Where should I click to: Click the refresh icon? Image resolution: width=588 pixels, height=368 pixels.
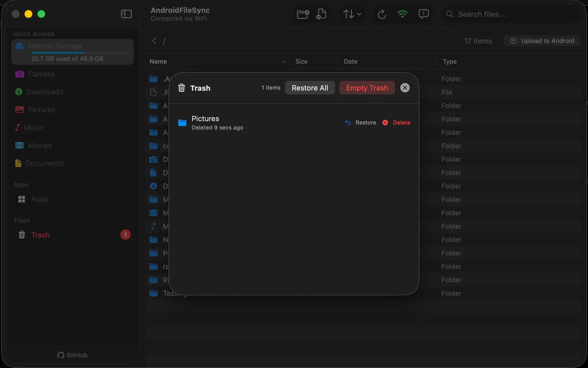click(382, 14)
